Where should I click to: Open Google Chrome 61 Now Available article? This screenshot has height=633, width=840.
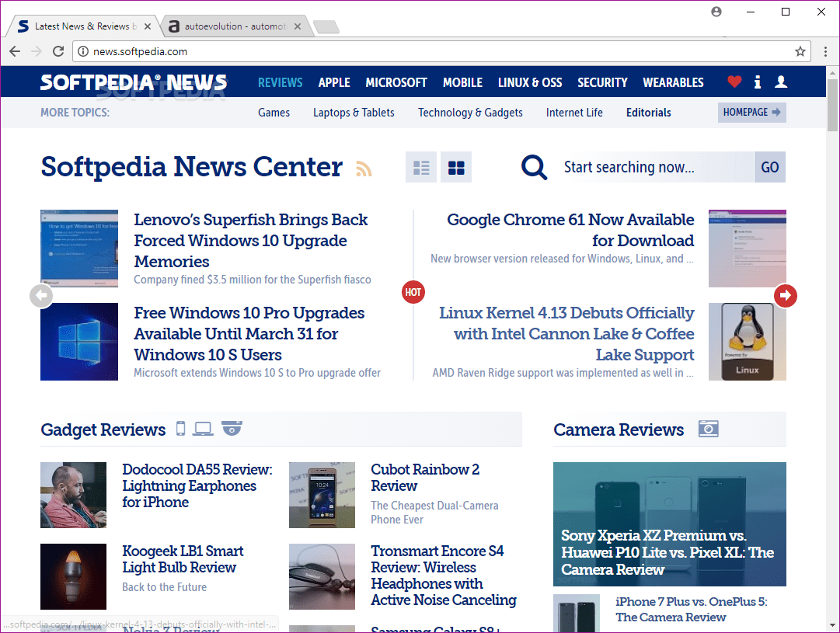pyautogui.click(x=570, y=230)
